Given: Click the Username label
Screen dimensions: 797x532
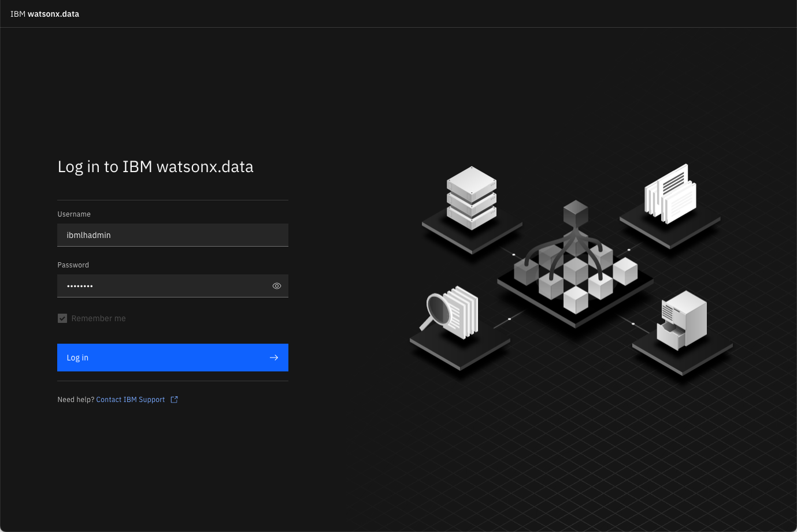Looking at the screenshot, I should tap(74, 214).
